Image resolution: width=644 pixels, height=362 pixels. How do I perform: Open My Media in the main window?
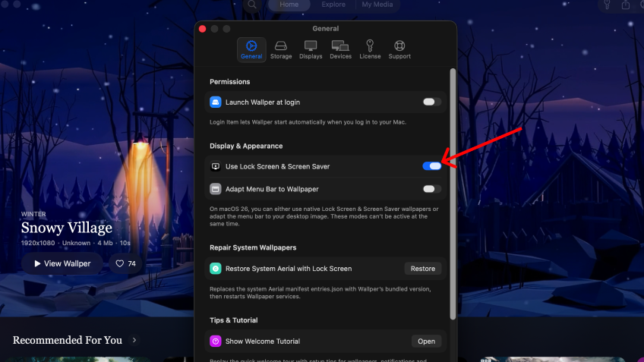[x=377, y=5]
